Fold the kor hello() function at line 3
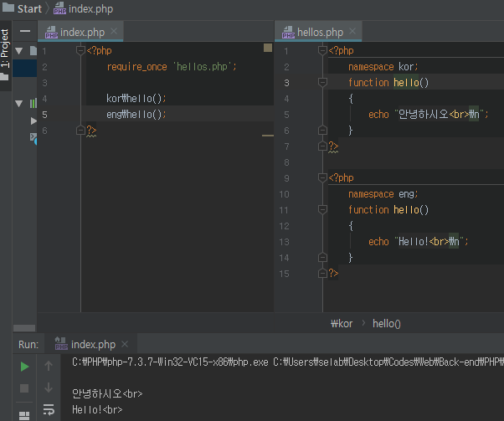 tap(322, 83)
